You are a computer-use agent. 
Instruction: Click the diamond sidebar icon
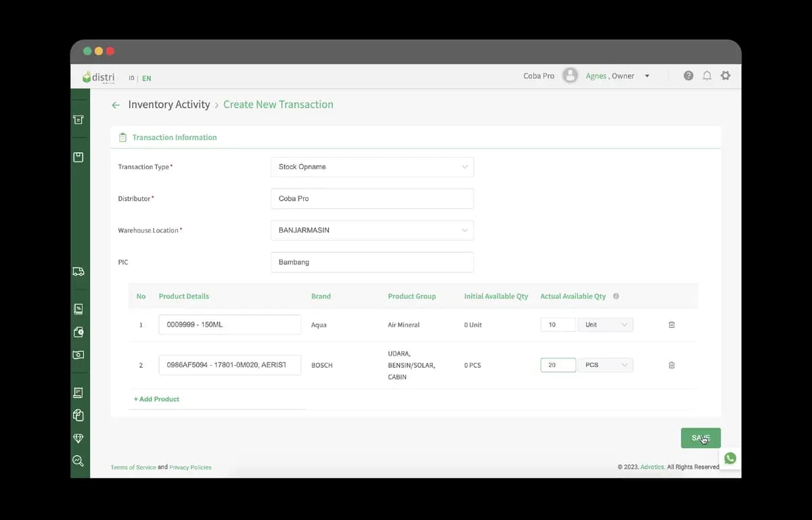[78, 438]
